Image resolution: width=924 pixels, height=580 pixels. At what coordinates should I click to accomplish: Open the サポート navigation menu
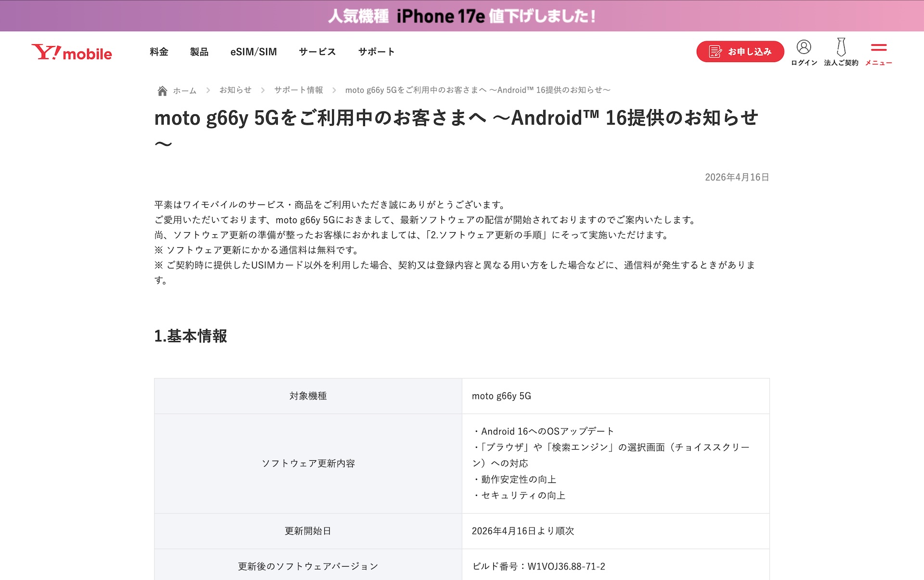[x=376, y=51]
